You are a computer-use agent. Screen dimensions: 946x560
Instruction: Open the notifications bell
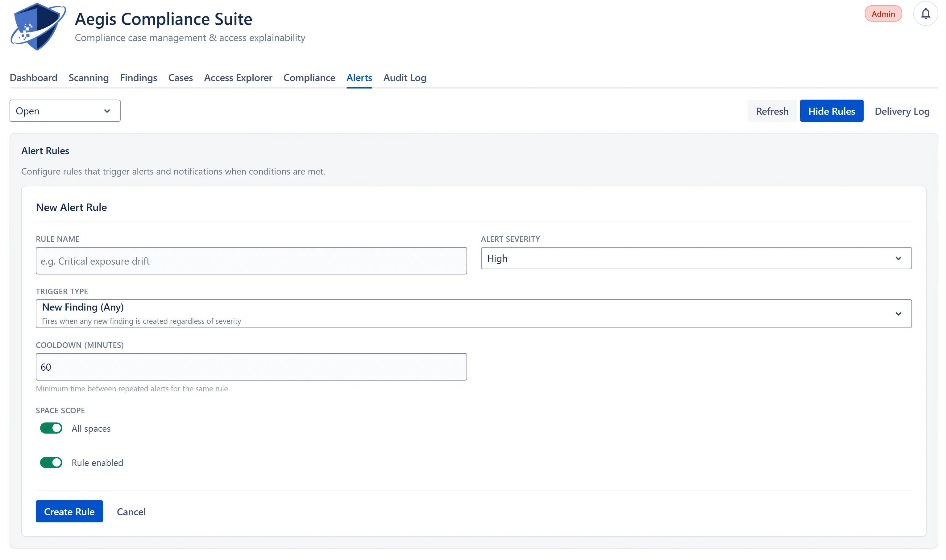coord(925,14)
